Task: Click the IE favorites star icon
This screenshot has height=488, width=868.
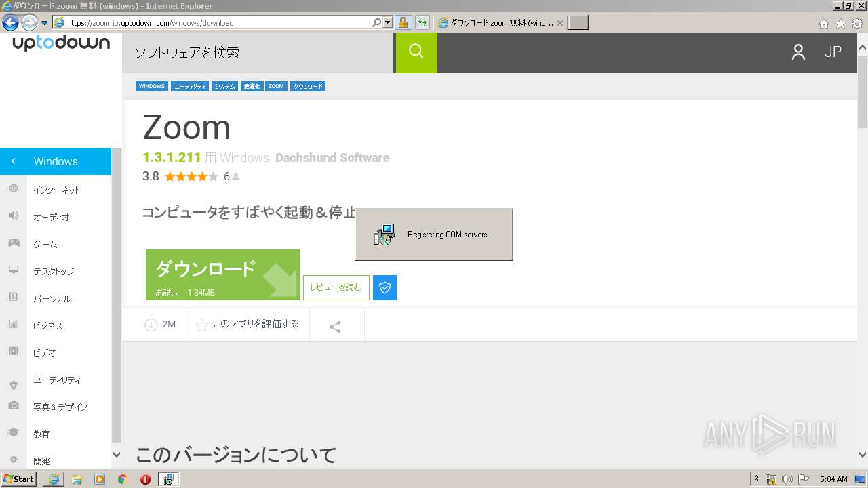Action: tap(840, 24)
